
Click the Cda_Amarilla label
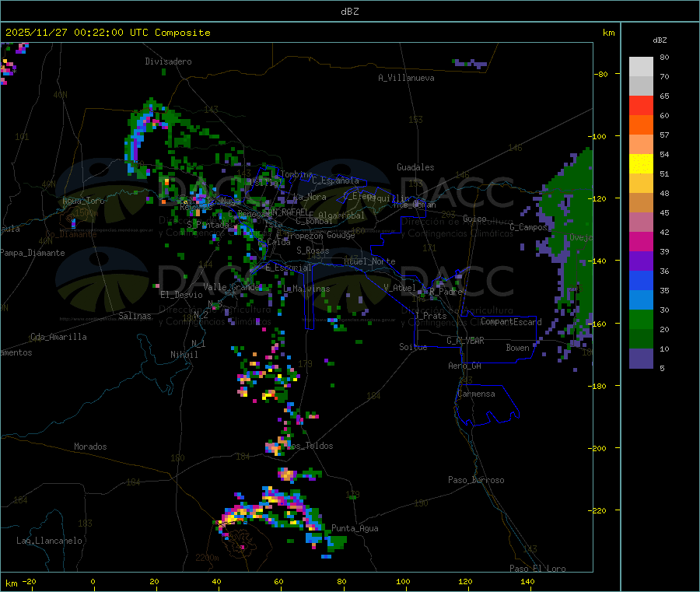pyautogui.click(x=58, y=337)
